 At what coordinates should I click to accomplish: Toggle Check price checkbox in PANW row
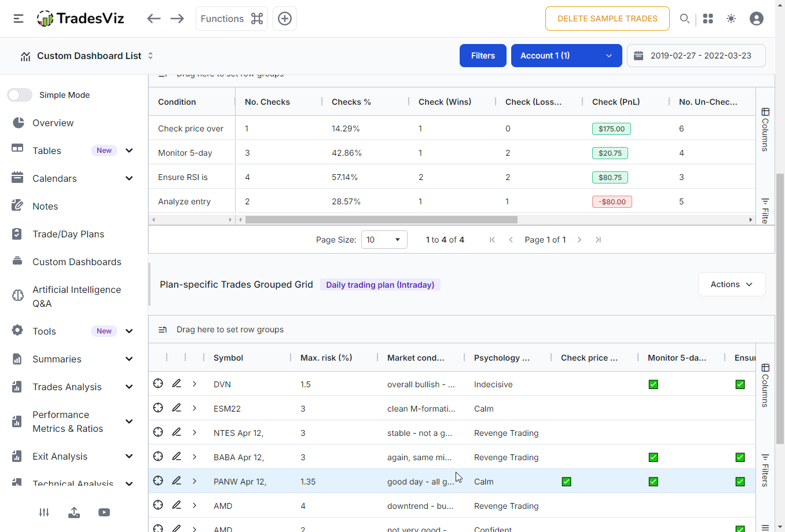567,482
